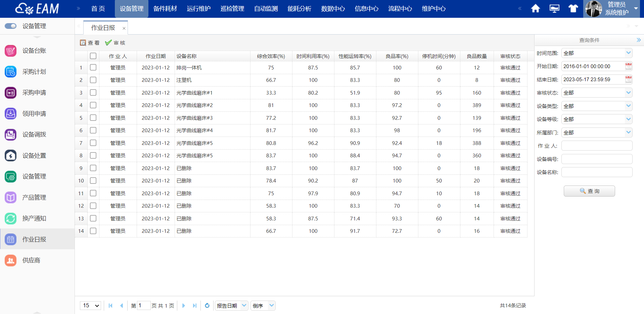Toggle the sidebar switch beside 设备管理
Viewport: 644px width, 314px height.
point(11,26)
